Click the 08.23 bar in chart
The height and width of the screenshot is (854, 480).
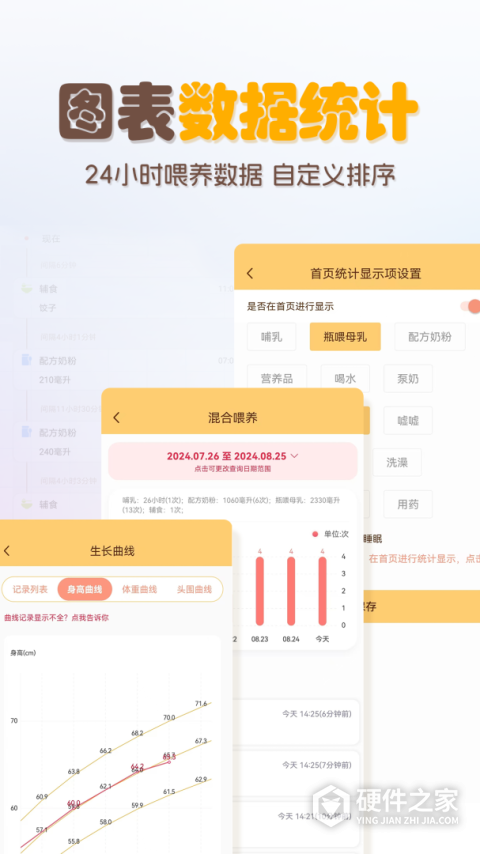click(260, 591)
